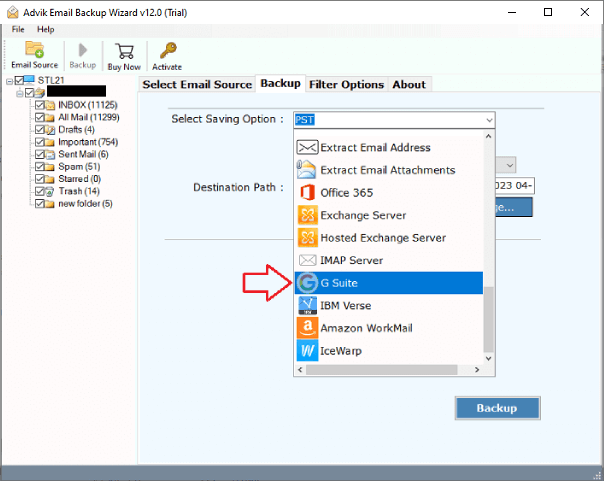Uncheck the Trash folder checkbox
The image size is (604, 481).
tap(40, 191)
